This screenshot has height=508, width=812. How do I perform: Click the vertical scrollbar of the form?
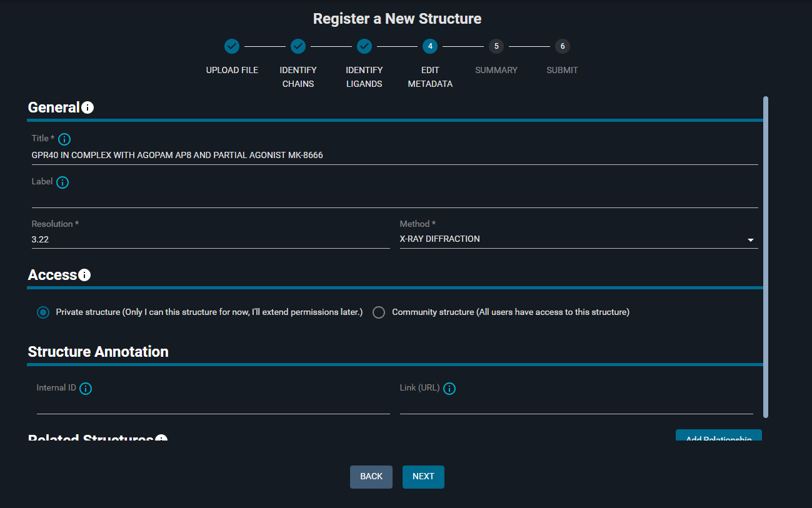pos(766,257)
